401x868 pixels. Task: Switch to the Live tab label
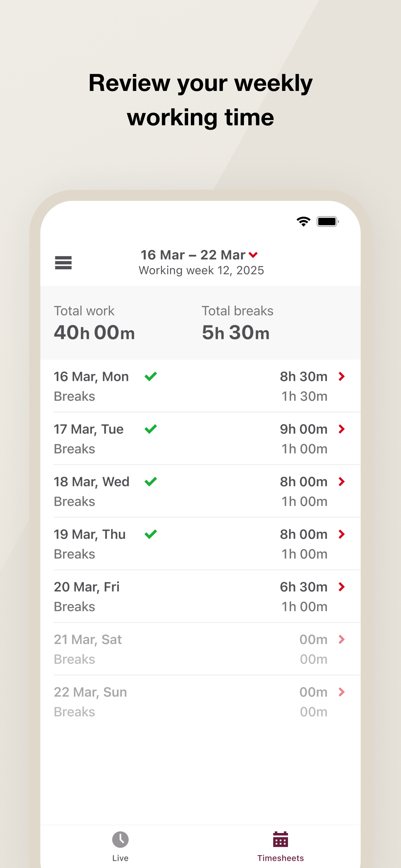(x=120, y=858)
